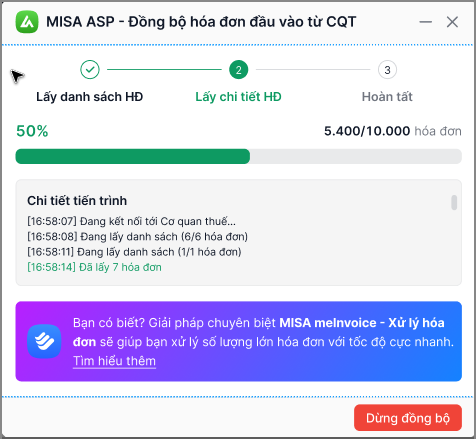Viewport: 476px width, 439px height.
Task: Click the "Lấy chi tiết HĐ" step label
Action: [x=239, y=97]
